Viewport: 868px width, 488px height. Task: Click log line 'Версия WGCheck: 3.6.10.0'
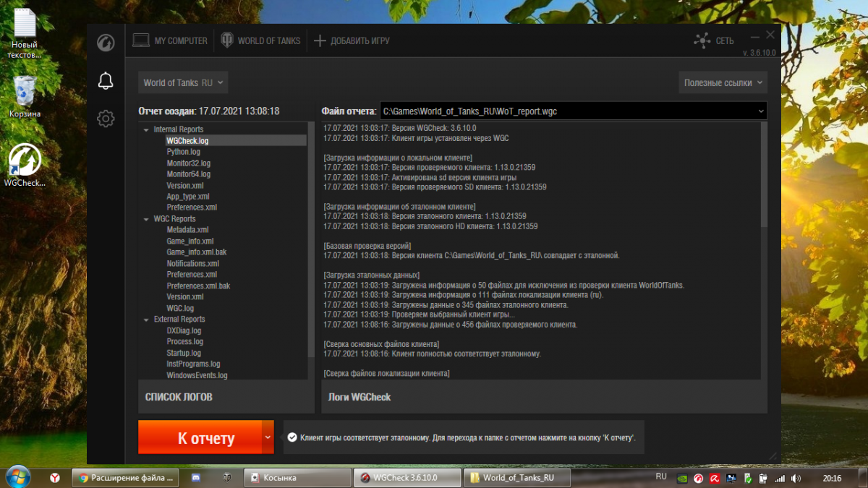pos(399,128)
